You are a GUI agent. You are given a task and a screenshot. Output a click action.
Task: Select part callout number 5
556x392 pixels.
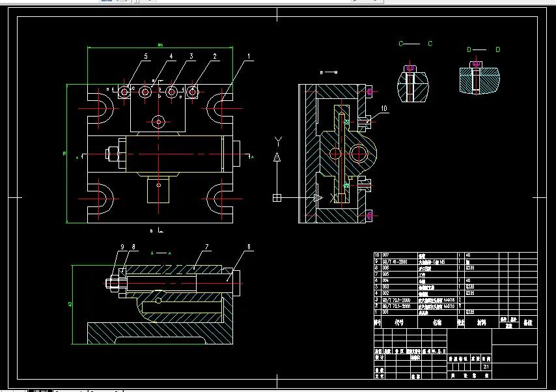[146, 57]
